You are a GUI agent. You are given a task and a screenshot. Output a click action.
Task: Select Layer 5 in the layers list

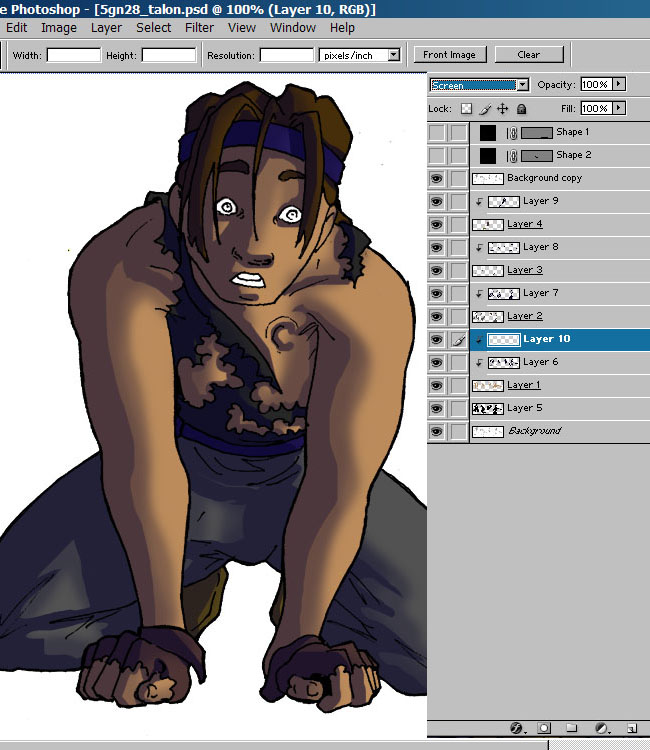[560, 408]
